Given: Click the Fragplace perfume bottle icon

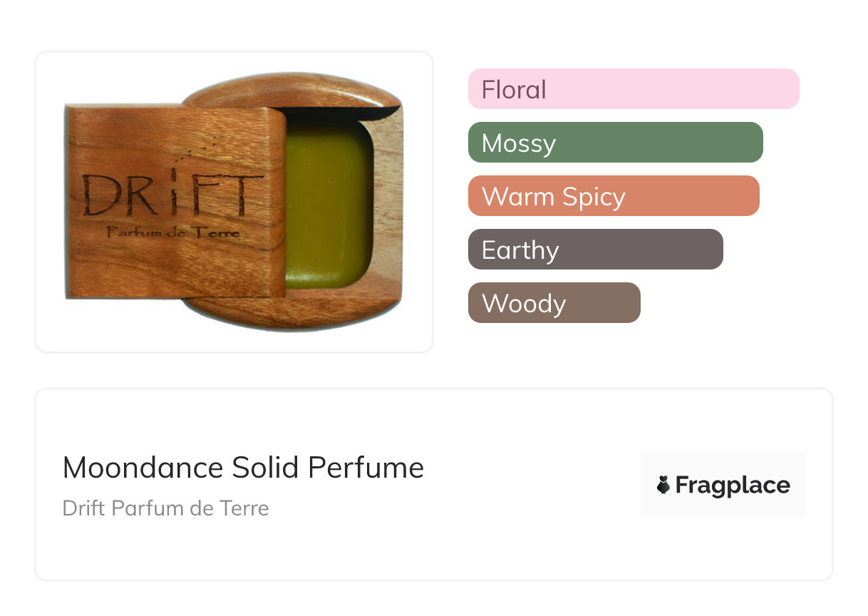Looking at the screenshot, I should coord(663,486).
